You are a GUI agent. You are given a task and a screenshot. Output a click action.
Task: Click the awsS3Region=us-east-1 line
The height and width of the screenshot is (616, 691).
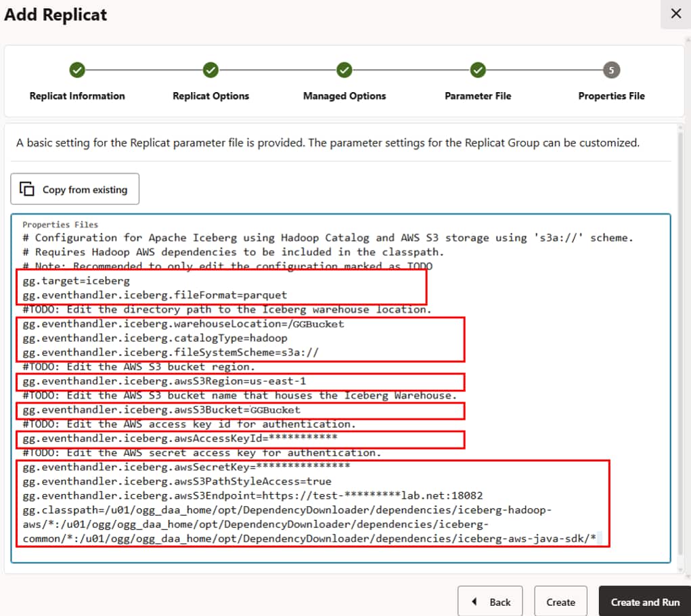[164, 381]
